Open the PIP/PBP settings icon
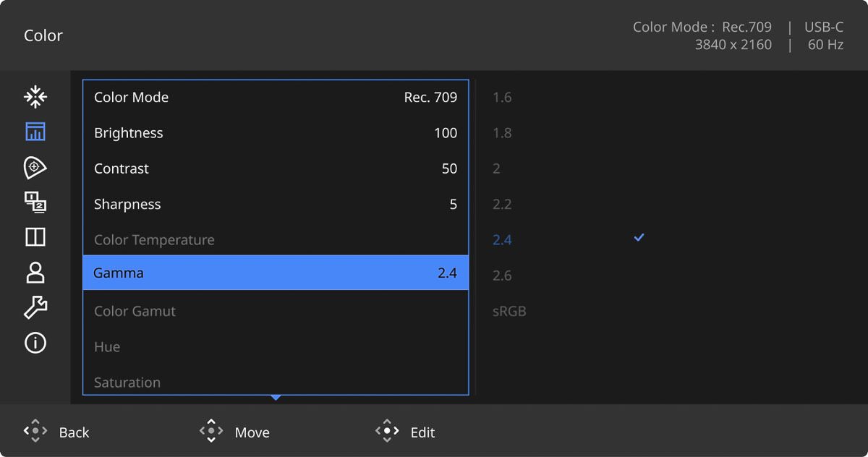Viewport: 868px width, 457px height. 35,202
